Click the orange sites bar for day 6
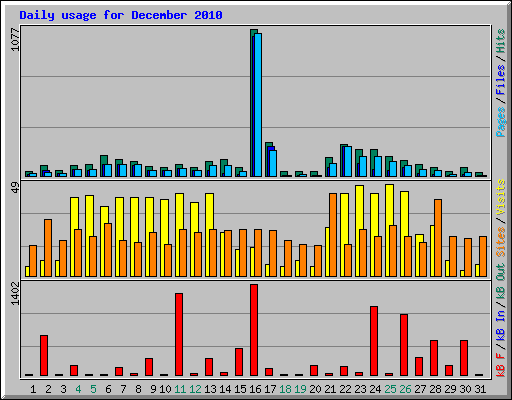Image resolution: width=512 pixels, height=400 pixels. (108, 250)
